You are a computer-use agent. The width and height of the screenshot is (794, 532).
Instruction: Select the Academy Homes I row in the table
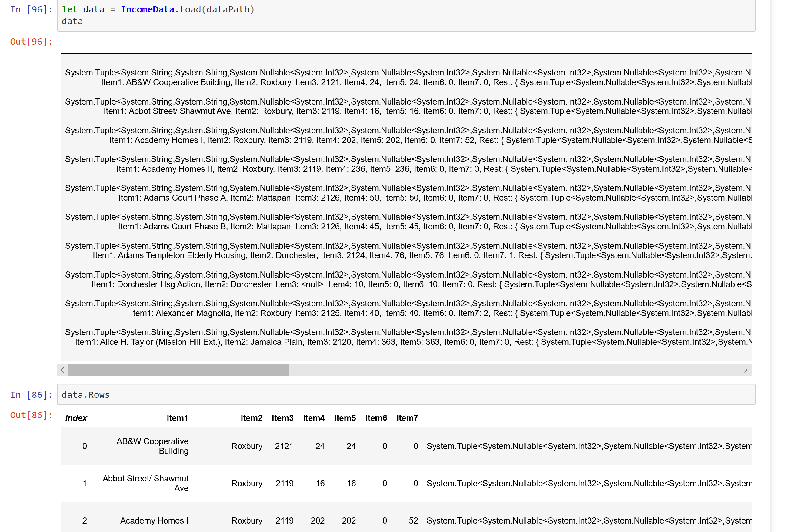pyautogui.click(x=154, y=520)
